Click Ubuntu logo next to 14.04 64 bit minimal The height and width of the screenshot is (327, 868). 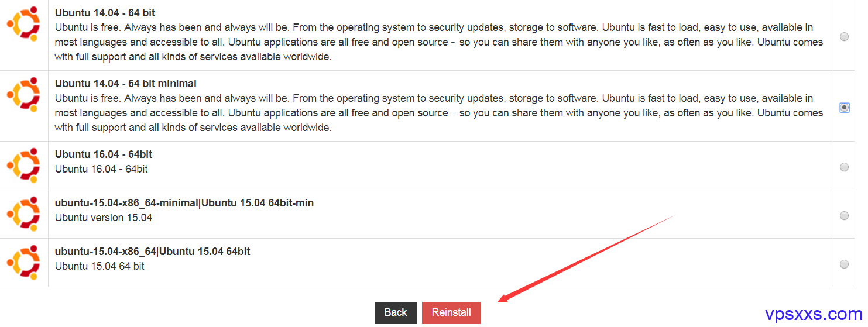(23, 94)
